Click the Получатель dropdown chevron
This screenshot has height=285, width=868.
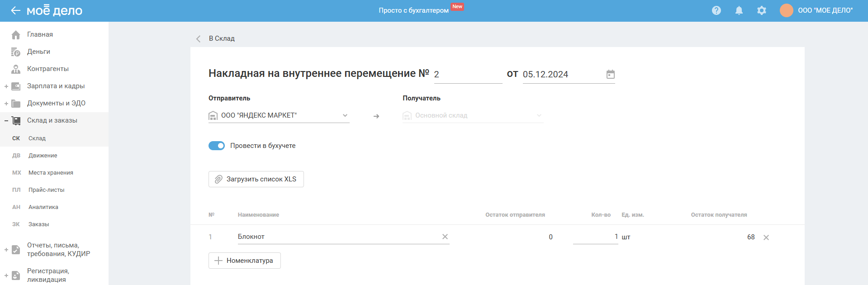pos(539,115)
